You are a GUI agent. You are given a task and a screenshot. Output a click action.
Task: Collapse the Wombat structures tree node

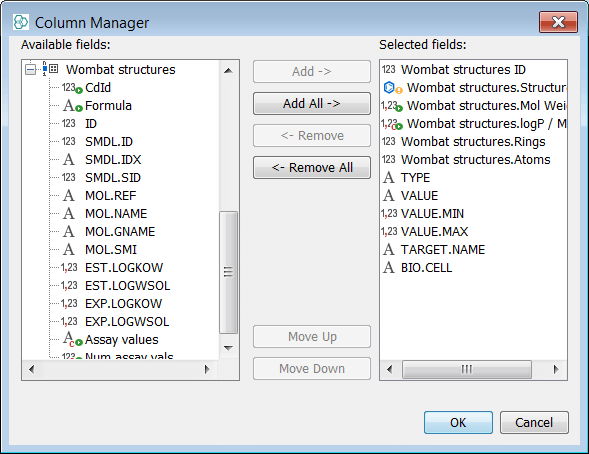pyautogui.click(x=30, y=69)
